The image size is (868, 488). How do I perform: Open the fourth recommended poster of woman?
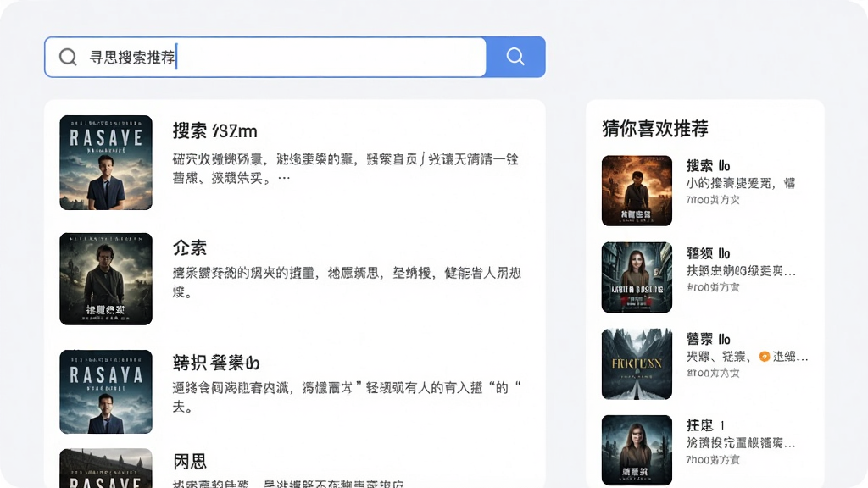[x=637, y=451]
